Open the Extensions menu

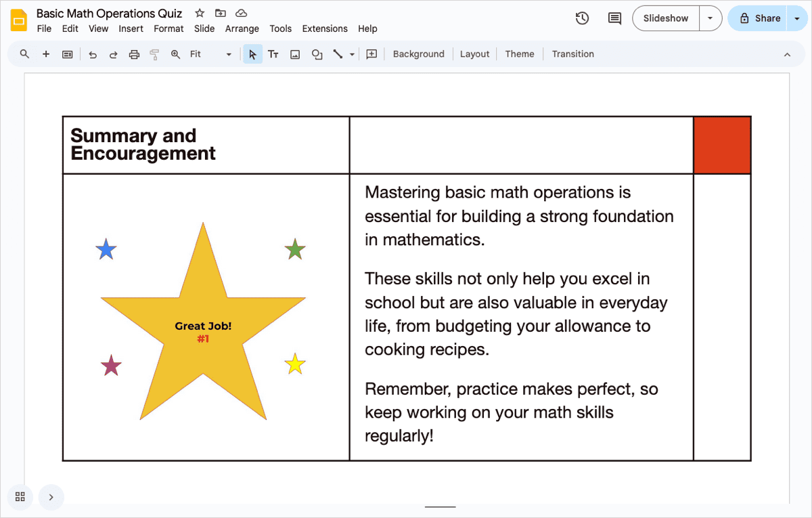325,28
